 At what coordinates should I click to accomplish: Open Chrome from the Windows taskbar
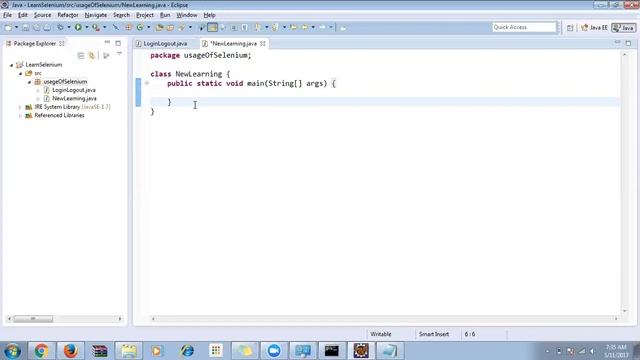coord(41,351)
